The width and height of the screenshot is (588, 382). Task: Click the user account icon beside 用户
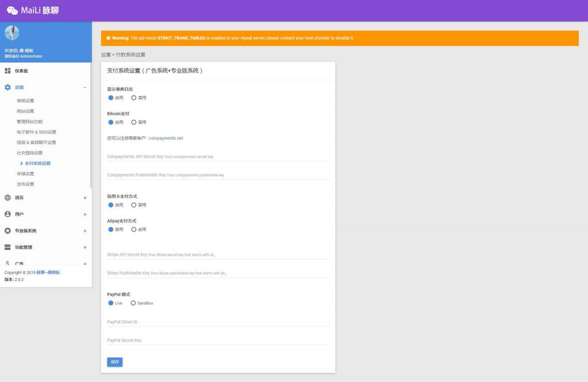pos(7,214)
